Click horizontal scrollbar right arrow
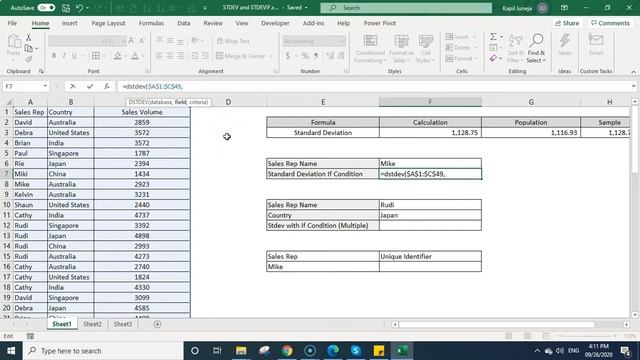This screenshot has height=360, width=640. 626,324
